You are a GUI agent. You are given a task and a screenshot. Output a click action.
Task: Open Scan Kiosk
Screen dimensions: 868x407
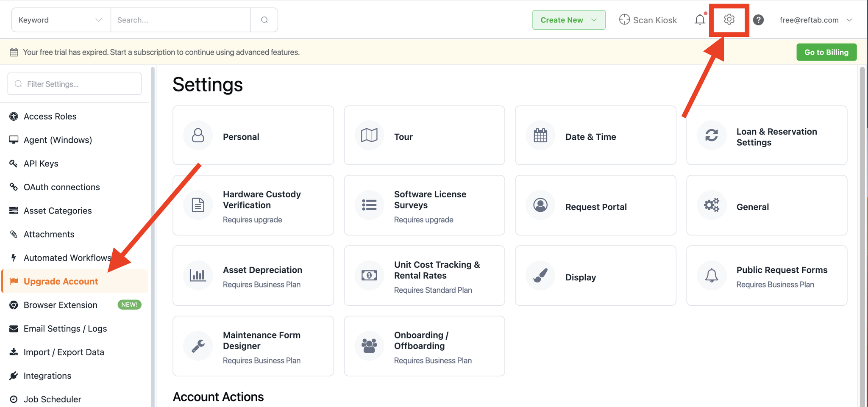click(648, 20)
